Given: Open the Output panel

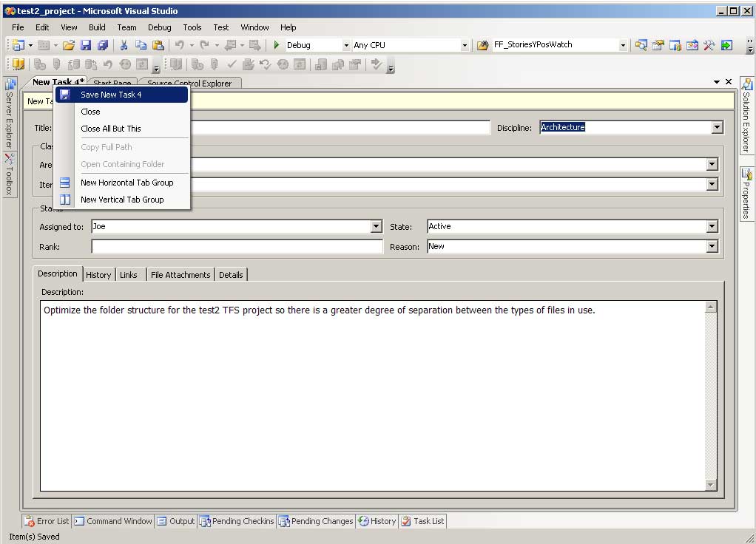Looking at the screenshot, I should 176,521.
